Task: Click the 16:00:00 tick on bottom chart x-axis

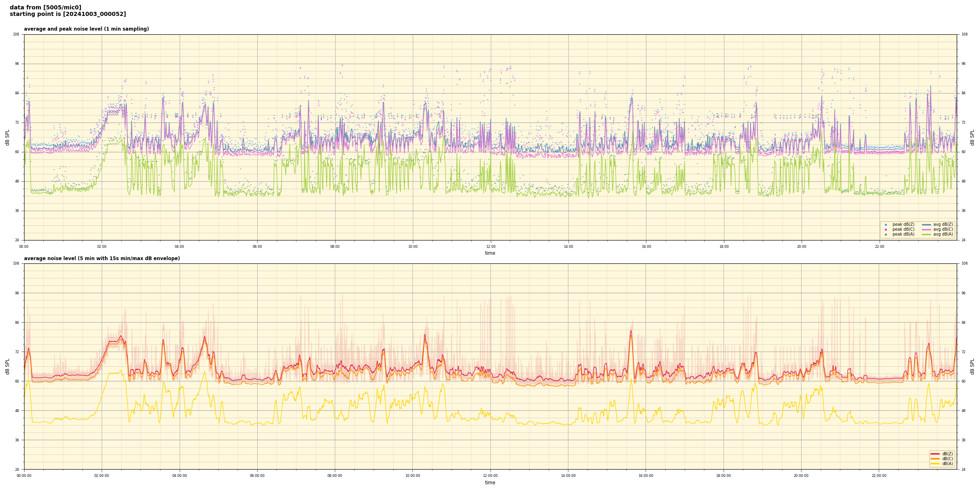Action: [646, 476]
